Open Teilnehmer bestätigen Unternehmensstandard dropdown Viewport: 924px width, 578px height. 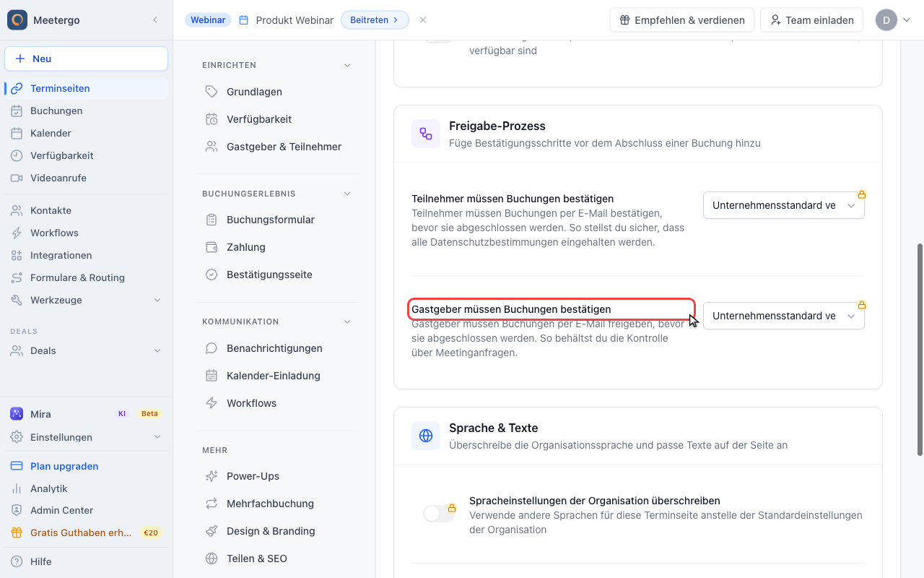click(784, 205)
